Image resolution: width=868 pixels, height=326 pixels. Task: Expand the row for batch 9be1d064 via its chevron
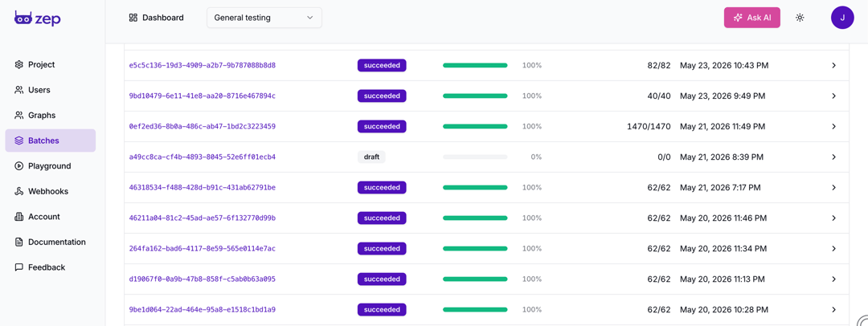[x=833, y=309]
